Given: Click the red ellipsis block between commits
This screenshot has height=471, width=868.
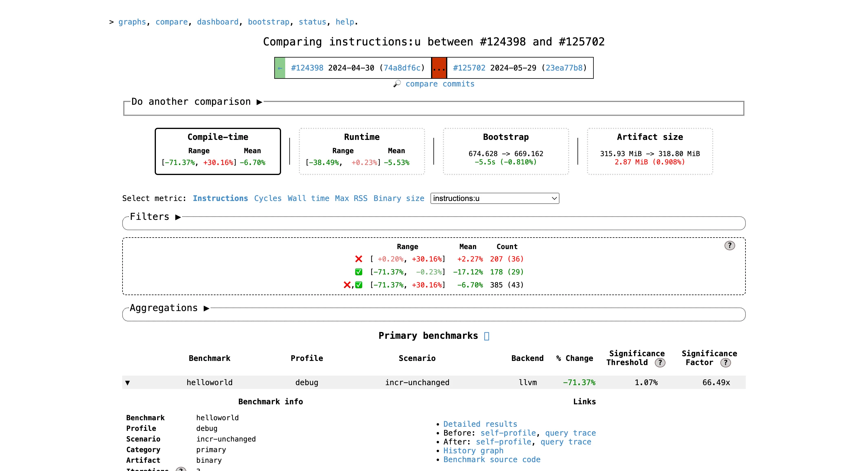Looking at the screenshot, I should coord(439,68).
